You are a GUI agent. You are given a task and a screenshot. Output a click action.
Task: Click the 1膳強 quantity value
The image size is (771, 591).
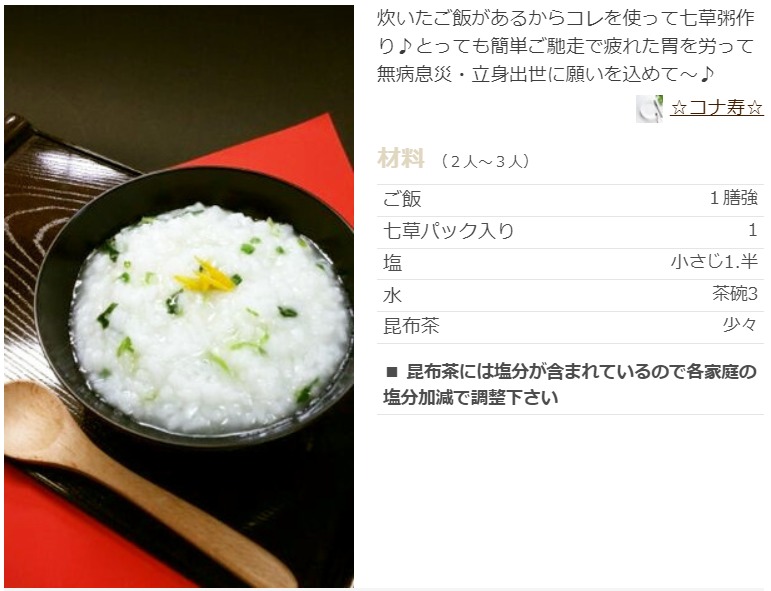(x=734, y=198)
